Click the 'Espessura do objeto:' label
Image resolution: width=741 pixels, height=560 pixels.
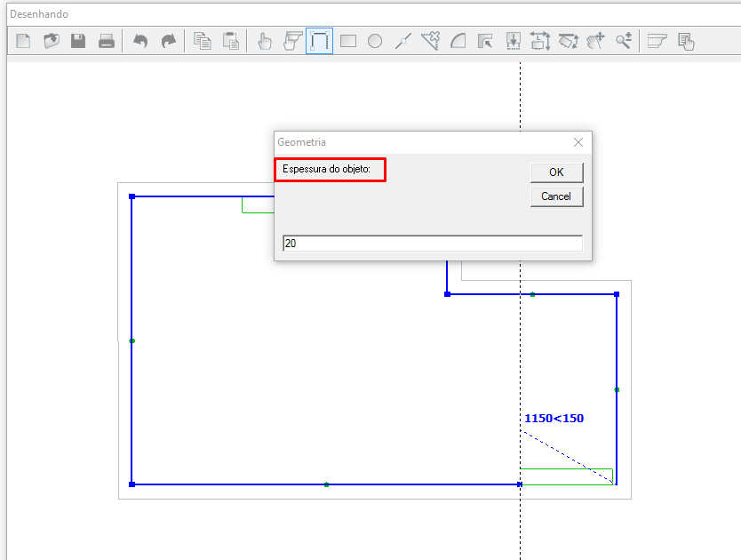tap(327, 169)
